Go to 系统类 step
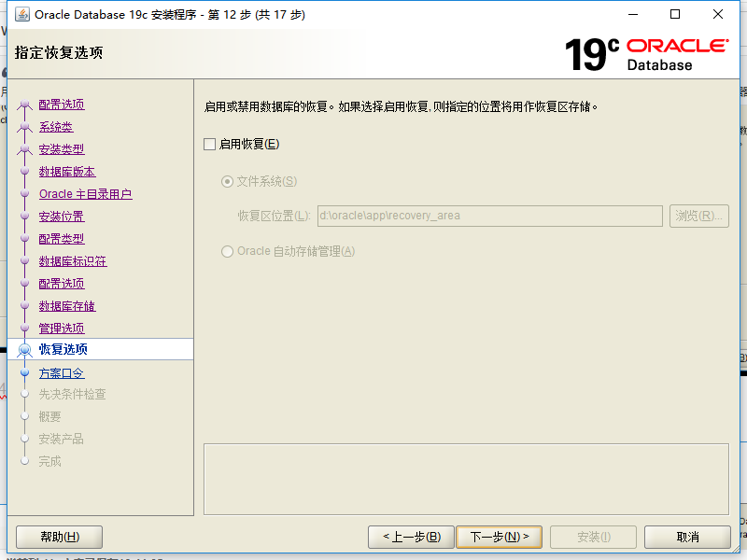The image size is (747, 560). 56,127
